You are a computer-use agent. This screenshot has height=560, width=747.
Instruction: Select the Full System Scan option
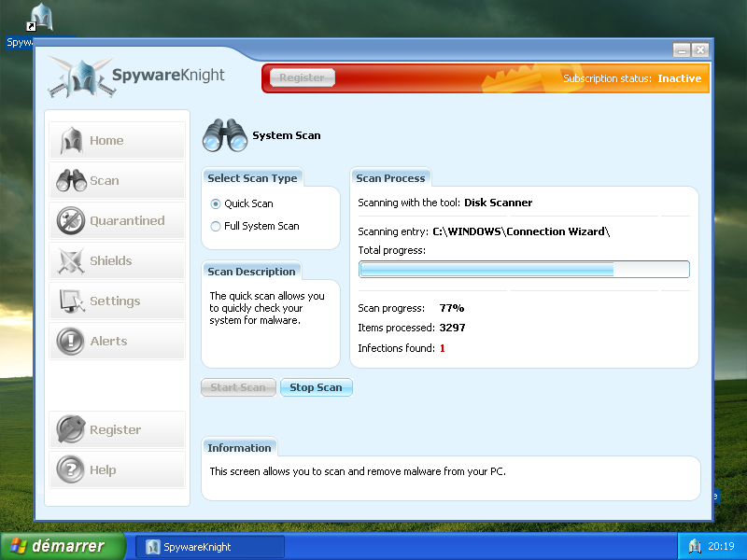tap(216, 226)
